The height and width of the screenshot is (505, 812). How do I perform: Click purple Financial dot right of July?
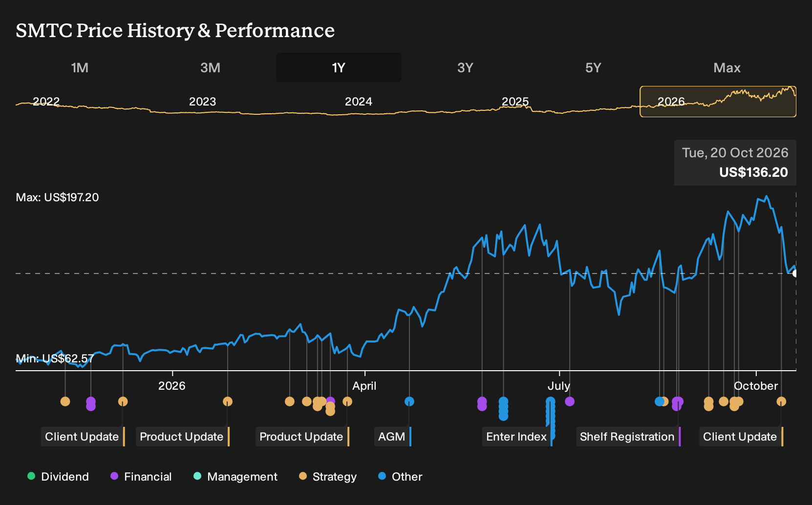pyautogui.click(x=570, y=401)
